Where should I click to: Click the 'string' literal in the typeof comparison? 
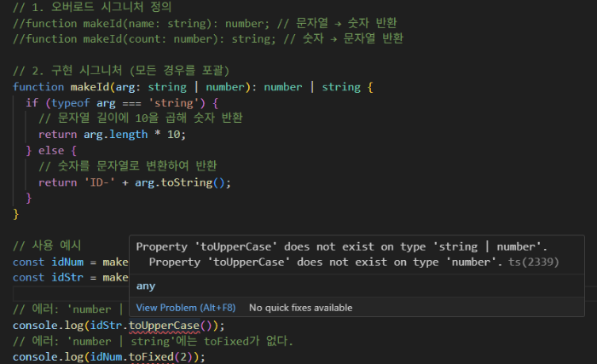pos(174,103)
